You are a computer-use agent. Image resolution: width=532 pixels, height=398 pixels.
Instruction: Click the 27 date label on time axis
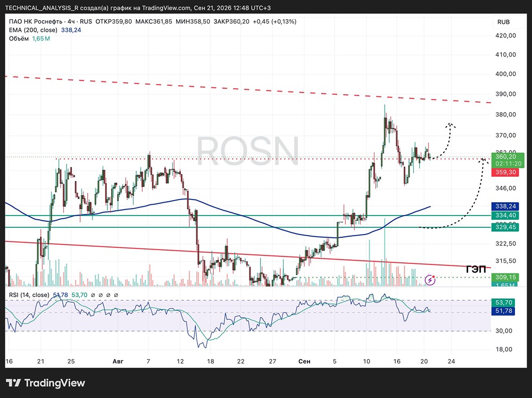pos(272,361)
